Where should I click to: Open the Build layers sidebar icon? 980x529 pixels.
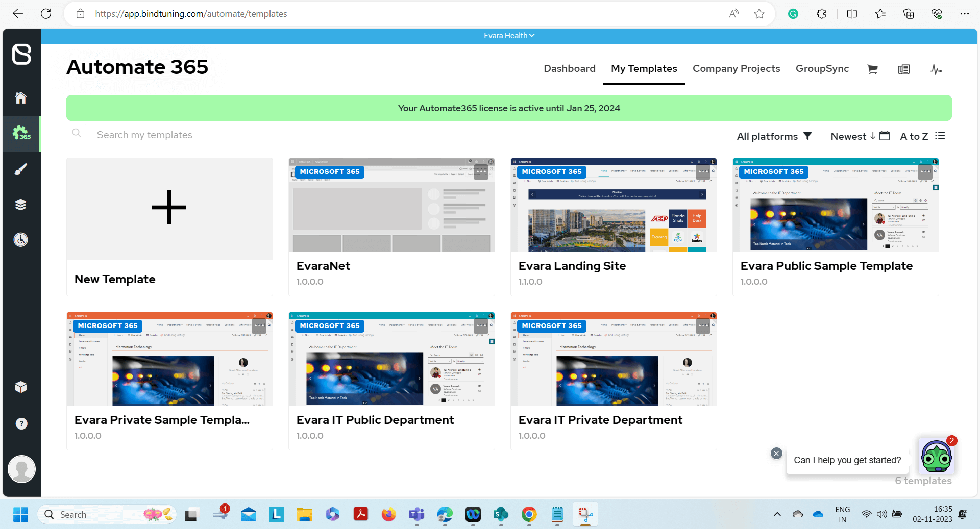21,205
